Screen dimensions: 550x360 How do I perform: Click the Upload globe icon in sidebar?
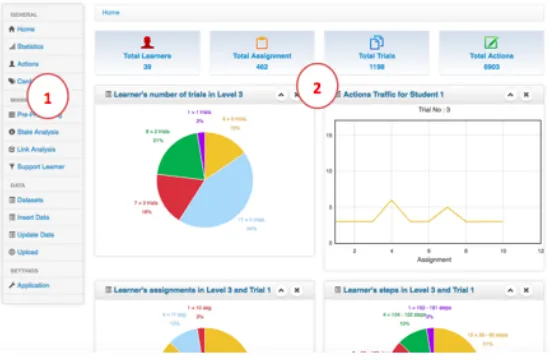point(12,252)
